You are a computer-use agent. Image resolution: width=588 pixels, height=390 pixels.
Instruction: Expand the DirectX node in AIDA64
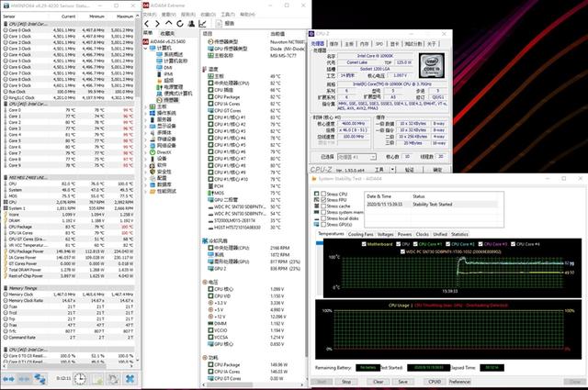[146, 152]
